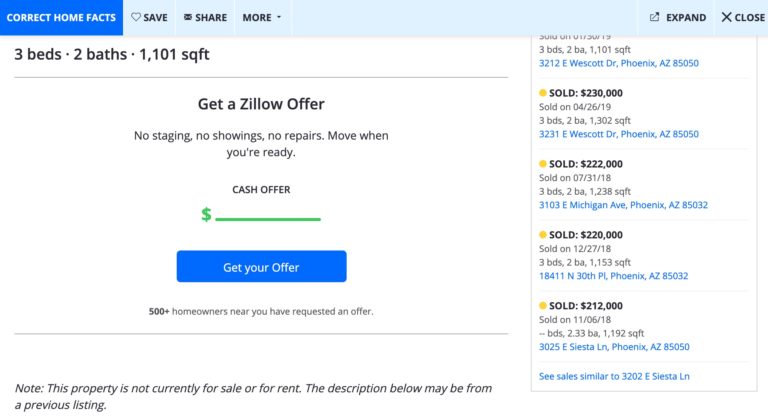Screen dimensions: 768x418
Task: Open 18411 N 30th Pl listing link
Action: point(613,276)
